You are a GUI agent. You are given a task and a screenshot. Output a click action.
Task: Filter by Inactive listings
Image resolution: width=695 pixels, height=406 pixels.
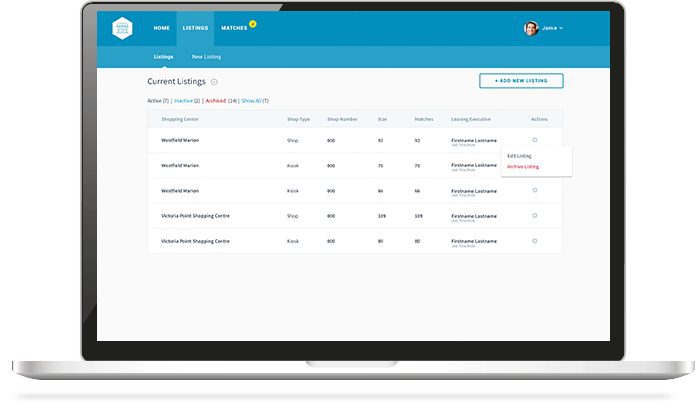[184, 101]
